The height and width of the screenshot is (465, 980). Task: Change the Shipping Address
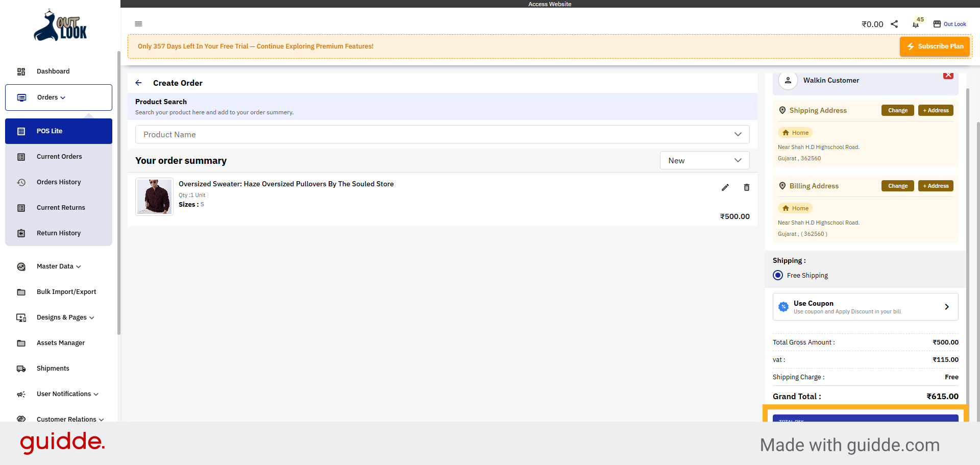(x=898, y=110)
